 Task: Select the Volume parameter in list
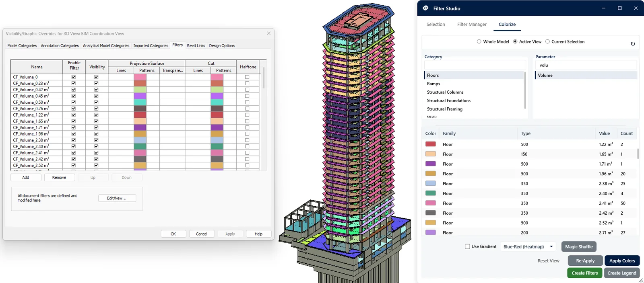pos(586,75)
